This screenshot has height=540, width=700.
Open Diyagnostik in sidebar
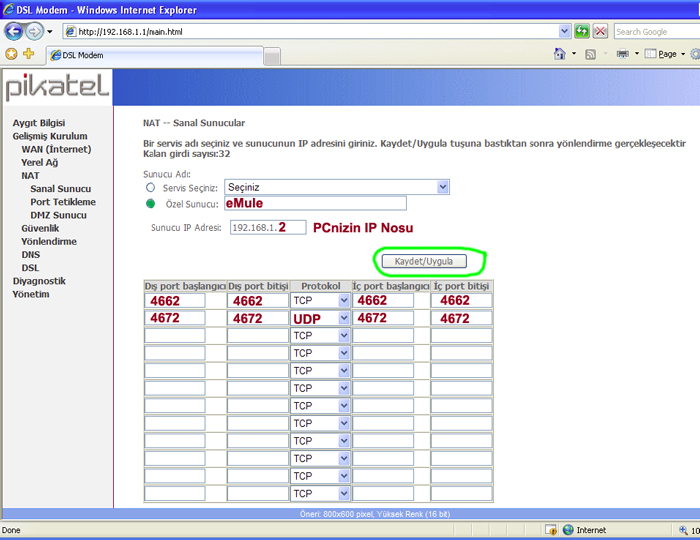[39, 281]
